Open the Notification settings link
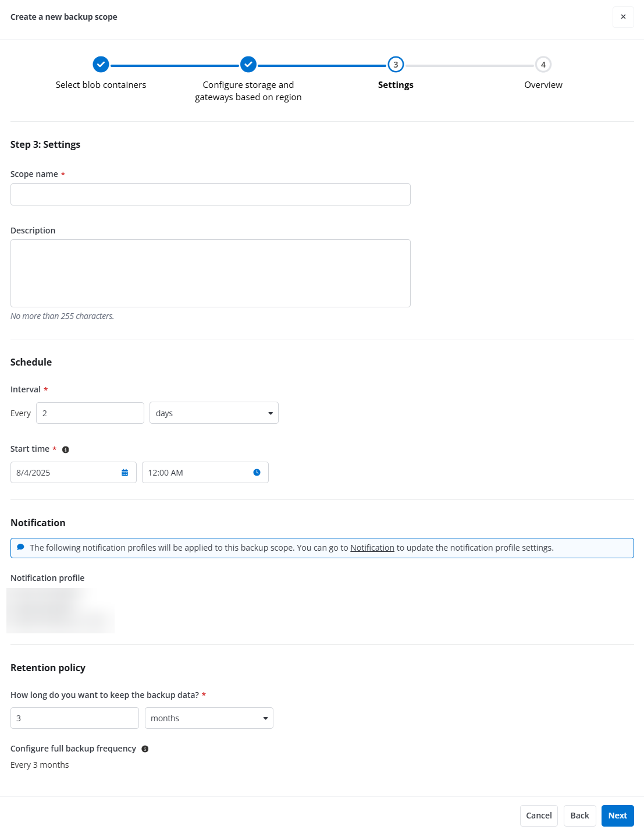The height and width of the screenshot is (833, 644). click(372, 547)
